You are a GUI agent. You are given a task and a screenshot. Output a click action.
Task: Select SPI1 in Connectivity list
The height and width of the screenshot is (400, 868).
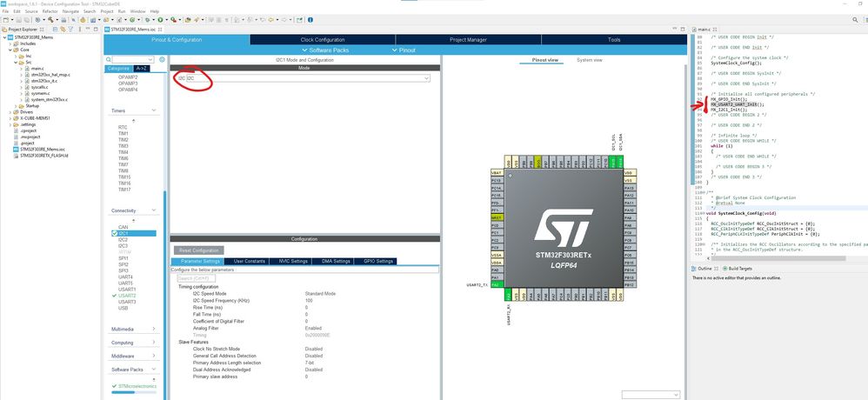coord(124,258)
